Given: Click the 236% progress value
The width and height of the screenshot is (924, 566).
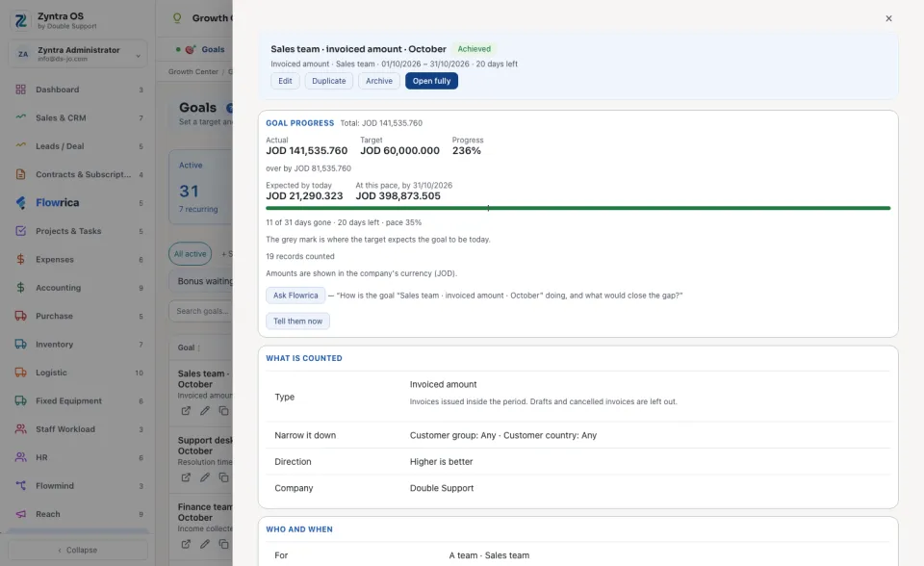Looking at the screenshot, I should tap(467, 151).
